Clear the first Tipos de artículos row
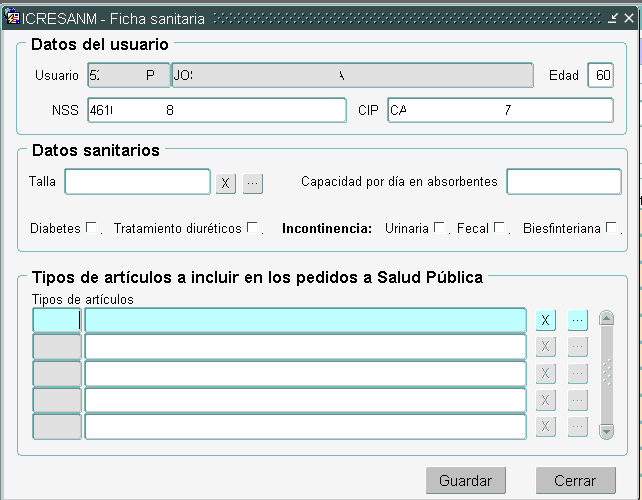The width and height of the screenshot is (642, 500). tap(545, 320)
